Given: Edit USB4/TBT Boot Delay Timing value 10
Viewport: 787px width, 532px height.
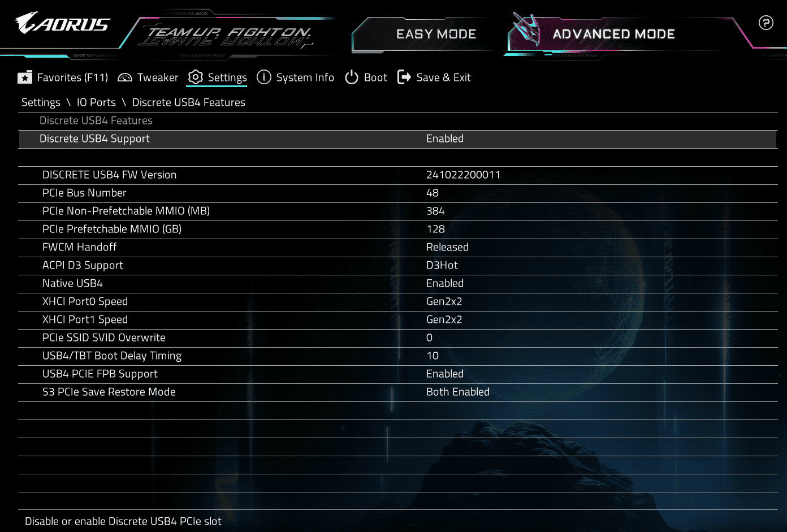Looking at the screenshot, I should [433, 356].
